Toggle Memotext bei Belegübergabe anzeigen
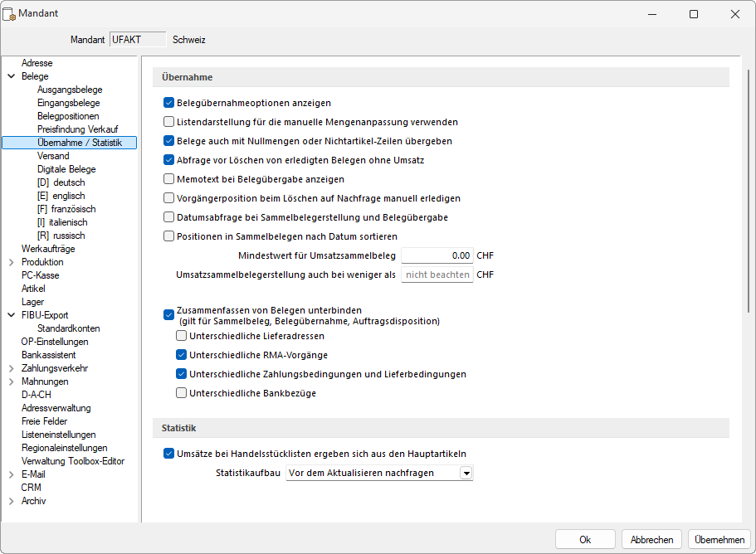The image size is (756, 554). click(x=168, y=179)
